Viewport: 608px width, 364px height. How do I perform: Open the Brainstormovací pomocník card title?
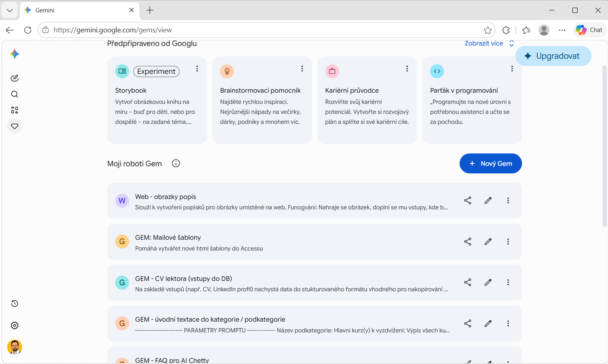260,91
